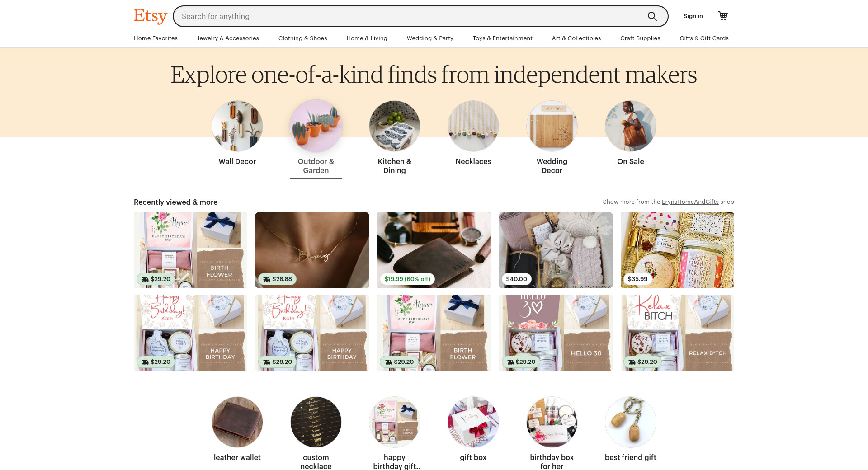Viewport: 868px width, 470px height.
Task: Select the gift box circle icon
Action: click(x=473, y=422)
